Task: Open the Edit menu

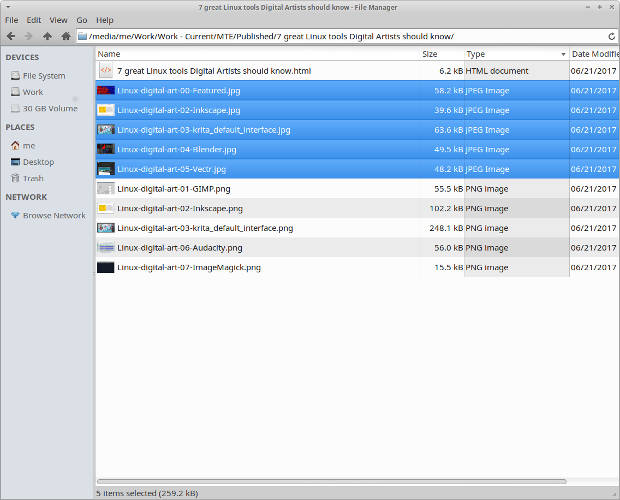Action: [x=34, y=20]
